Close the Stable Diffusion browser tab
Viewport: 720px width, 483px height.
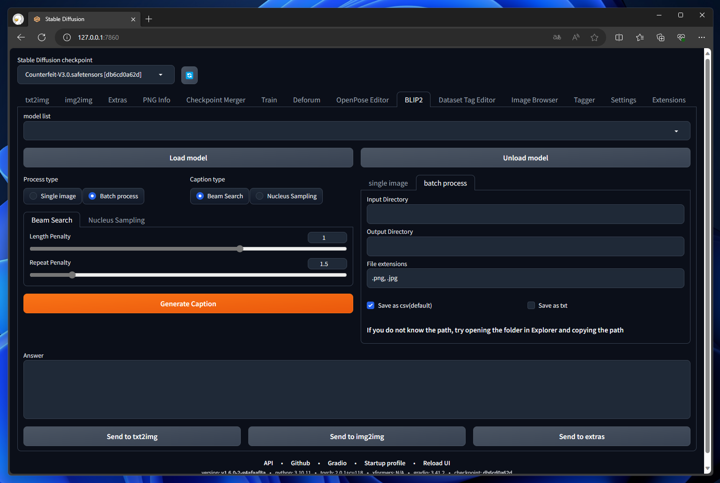(x=133, y=19)
